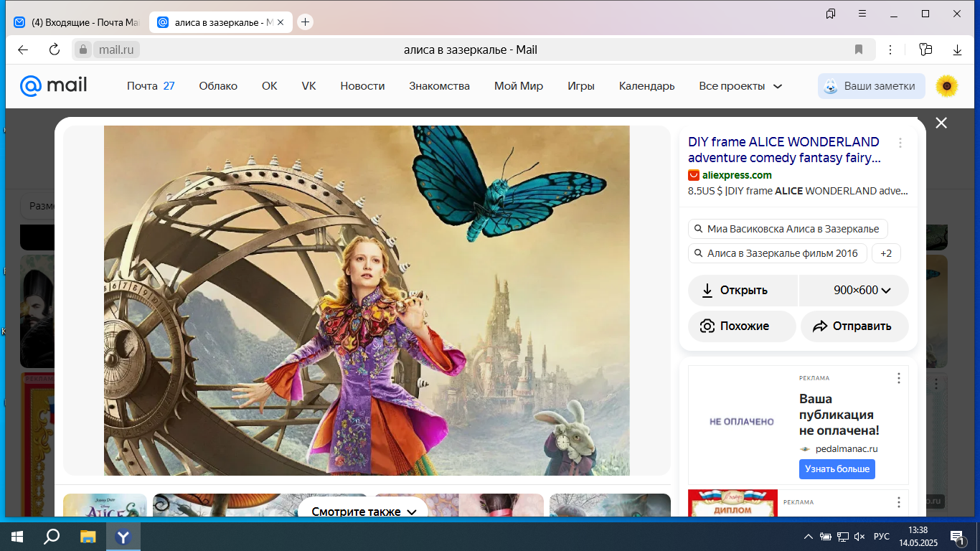The image size is (980, 551).
Task: Open Новости in the Mail navigation bar
Action: tap(362, 86)
